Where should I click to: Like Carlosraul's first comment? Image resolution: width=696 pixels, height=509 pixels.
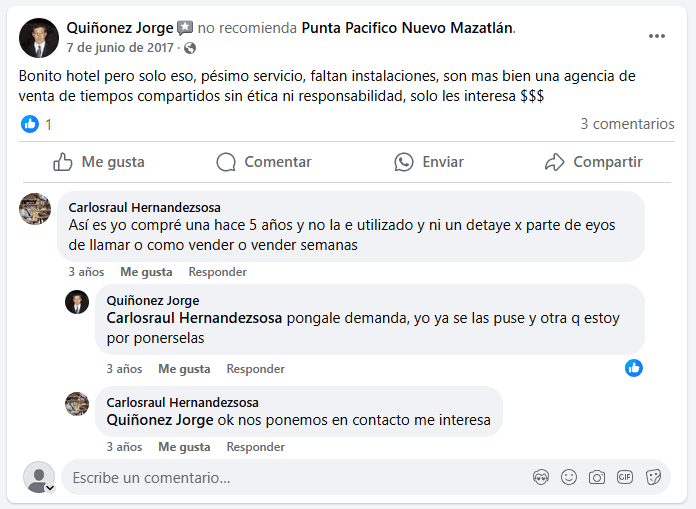point(146,272)
